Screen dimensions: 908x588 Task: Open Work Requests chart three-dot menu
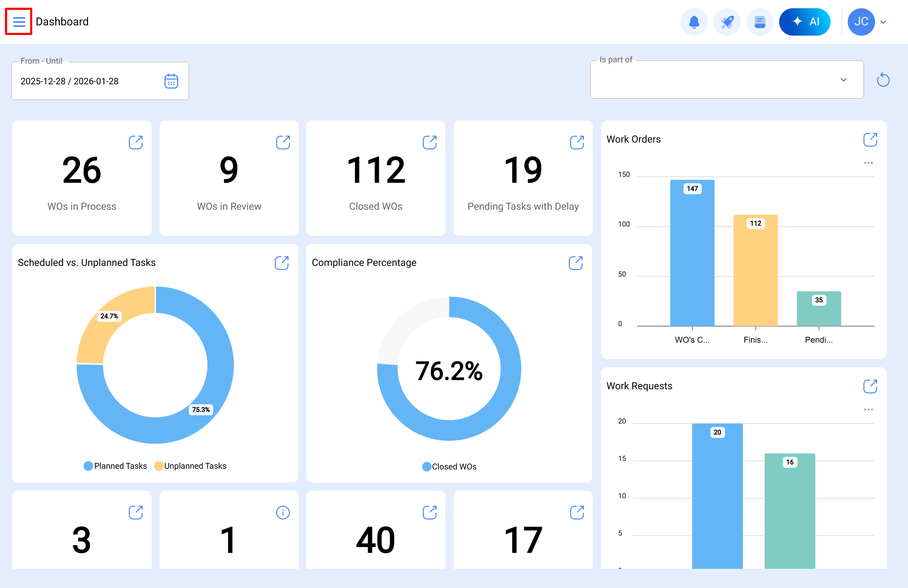coord(868,410)
